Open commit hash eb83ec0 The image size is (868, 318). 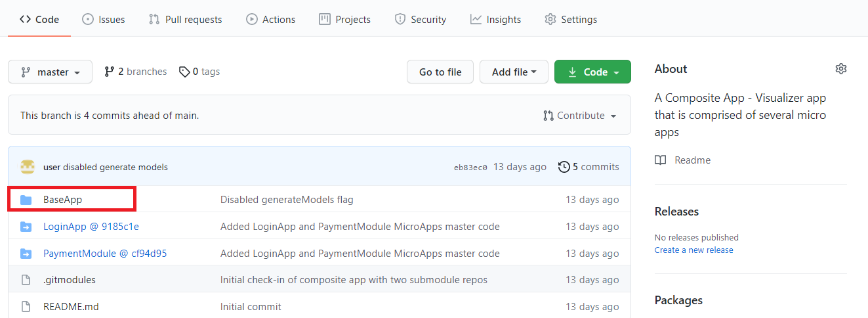click(x=470, y=168)
